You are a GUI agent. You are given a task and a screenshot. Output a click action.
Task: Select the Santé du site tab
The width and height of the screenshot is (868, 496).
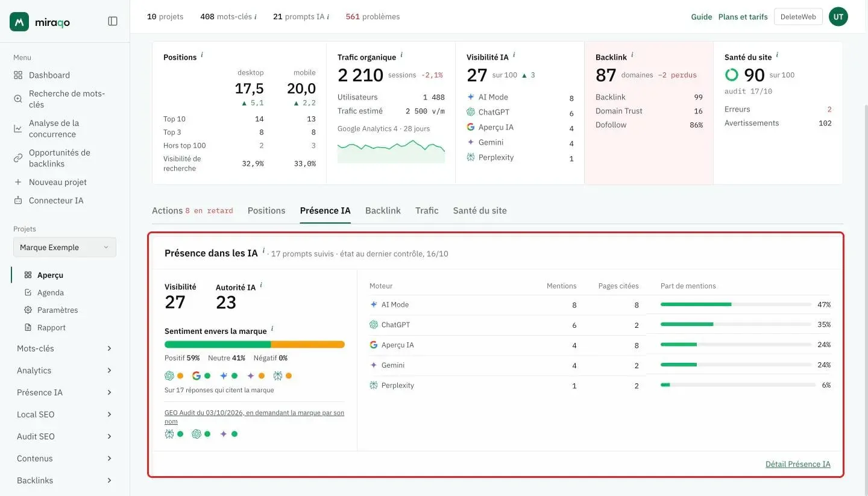tap(480, 210)
